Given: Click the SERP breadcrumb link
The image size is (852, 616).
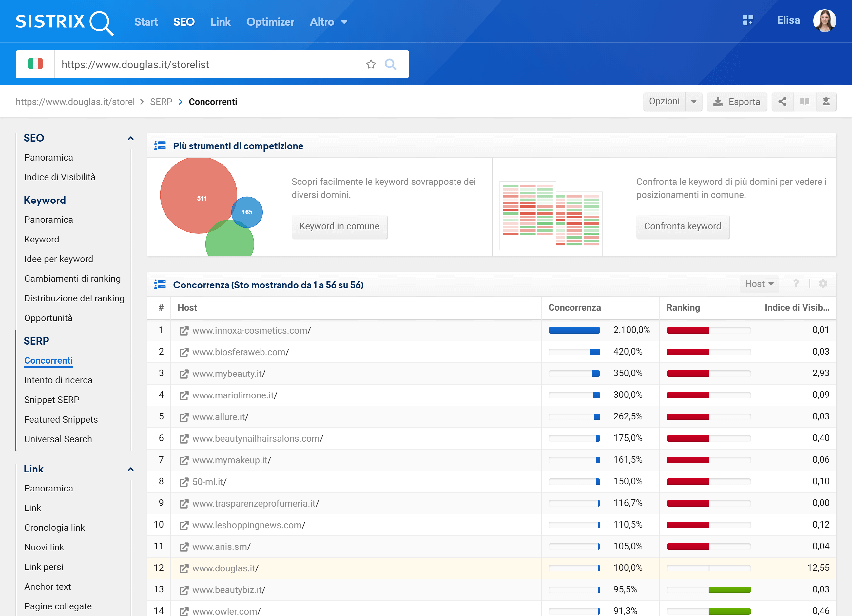Looking at the screenshot, I should [x=161, y=102].
